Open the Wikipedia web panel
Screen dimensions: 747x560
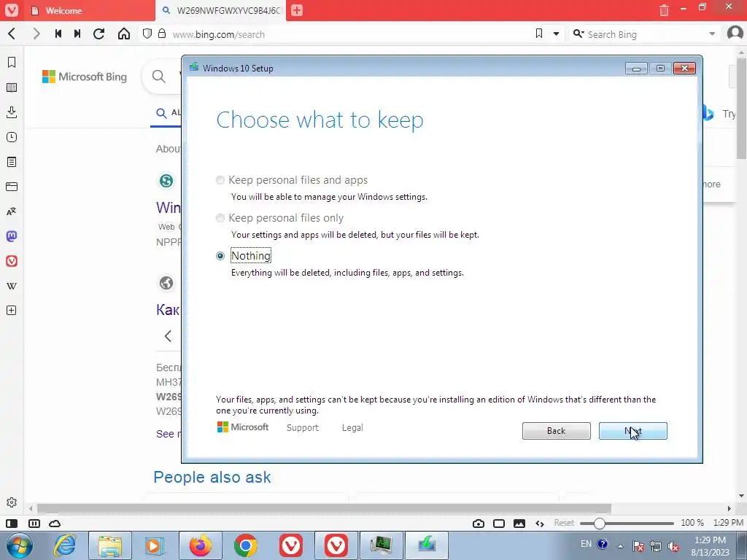(12, 286)
